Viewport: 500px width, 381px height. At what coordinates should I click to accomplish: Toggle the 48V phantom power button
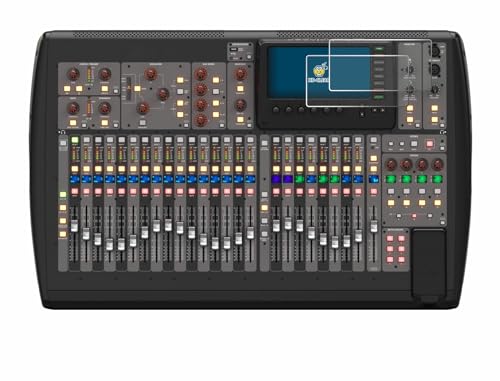(x=67, y=89)
